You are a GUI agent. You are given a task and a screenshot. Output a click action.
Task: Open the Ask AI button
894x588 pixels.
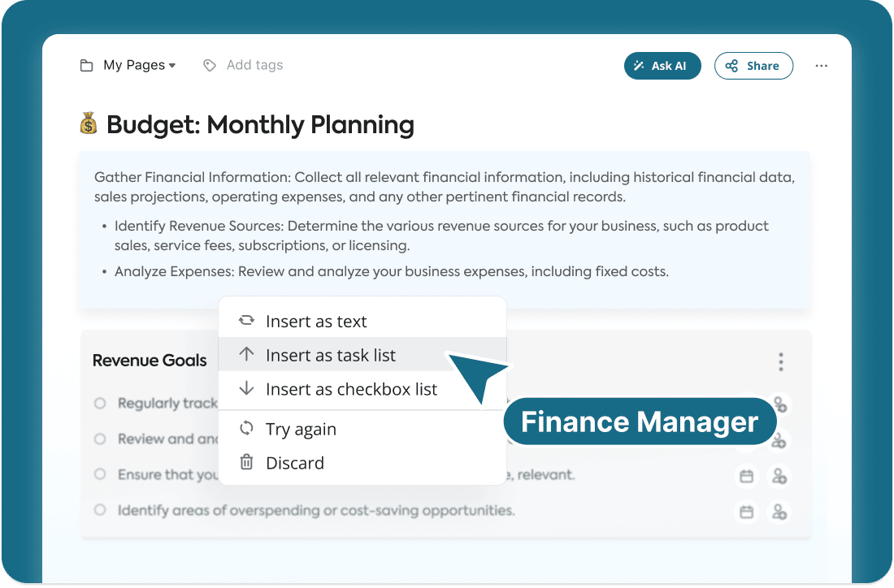coord(662,66)
